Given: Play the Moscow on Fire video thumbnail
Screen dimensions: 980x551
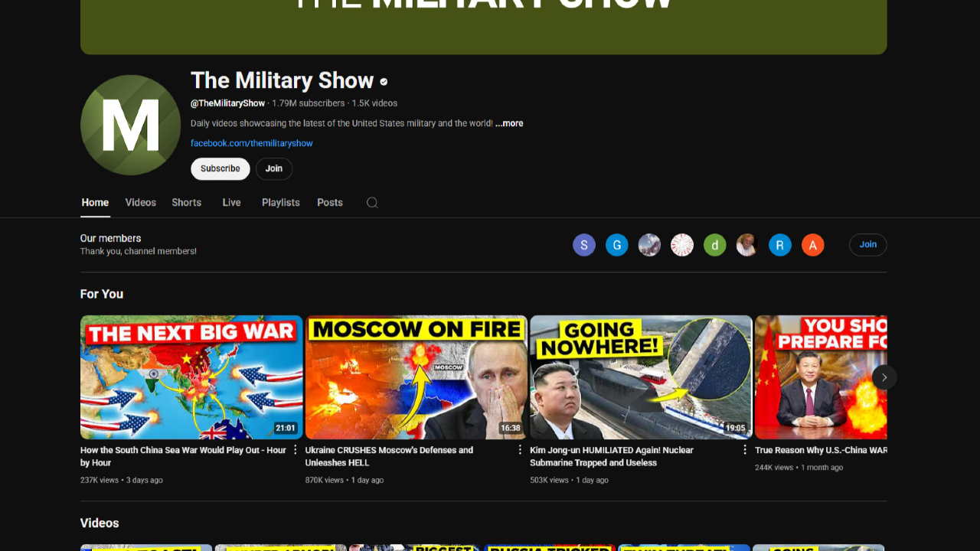Looking at the screenshot, I should pyautogui.click(x=416, y=377).
